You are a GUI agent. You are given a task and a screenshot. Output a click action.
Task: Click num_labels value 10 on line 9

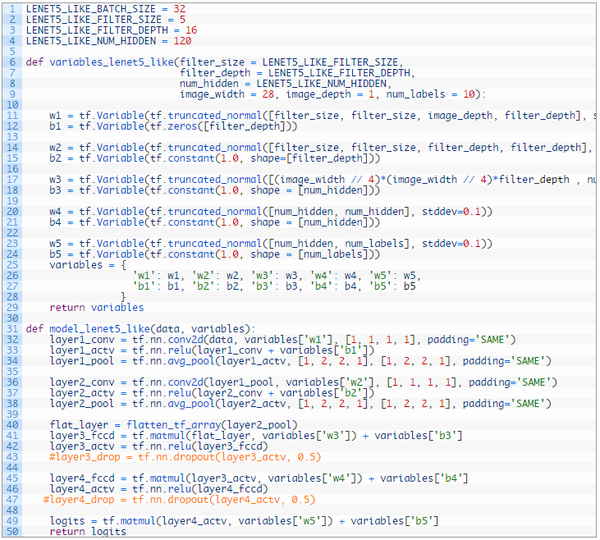[469, 94]
